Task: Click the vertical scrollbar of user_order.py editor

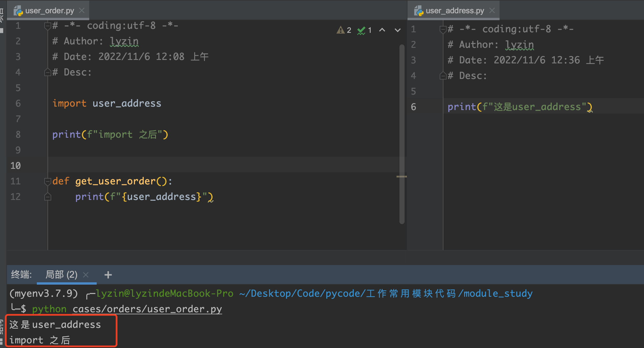Action: click(402, 134)
